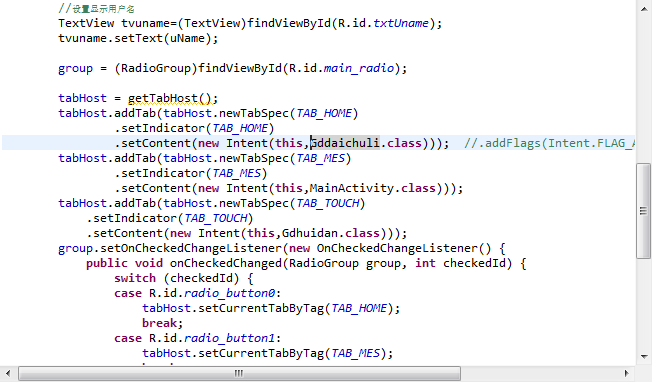The image size is (652, 382).
Task: Click the horizontal scrollbar left arrow
Action: pos(8,373)
